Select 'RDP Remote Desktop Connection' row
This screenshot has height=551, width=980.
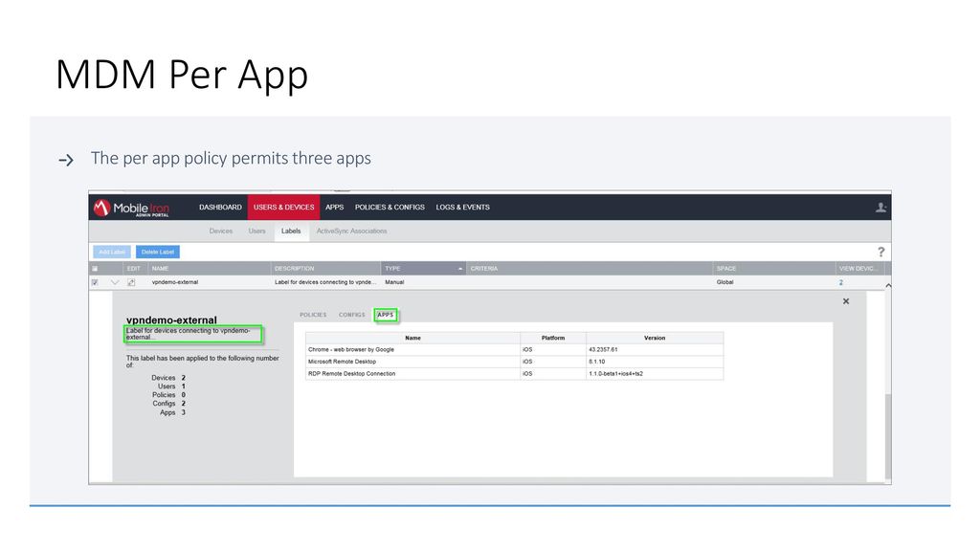(514, 374)
